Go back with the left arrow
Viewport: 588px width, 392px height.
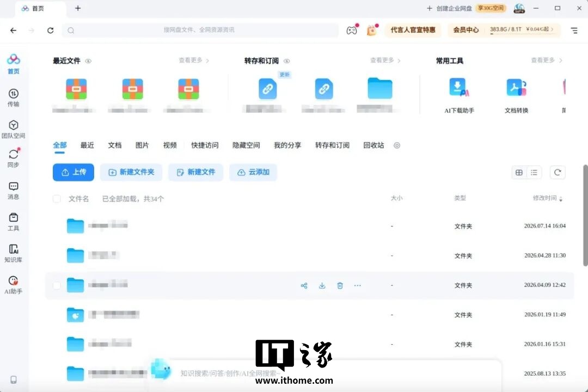(14, 30)
